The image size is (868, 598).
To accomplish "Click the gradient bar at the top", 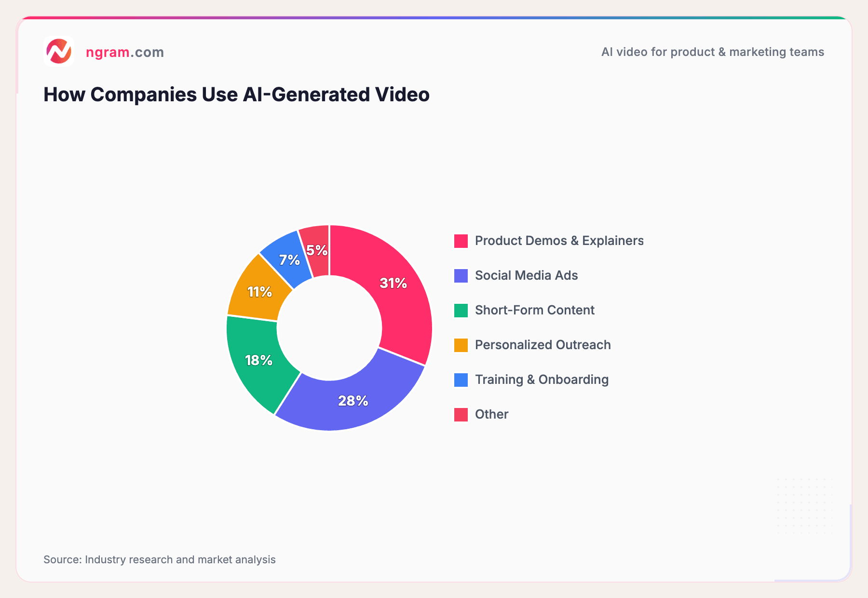I will click(434, 17).
